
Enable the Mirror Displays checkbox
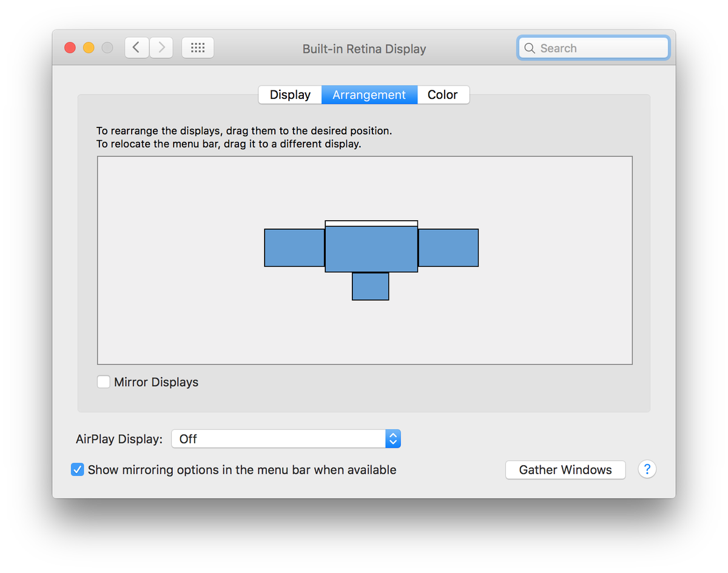coord(104,382)
